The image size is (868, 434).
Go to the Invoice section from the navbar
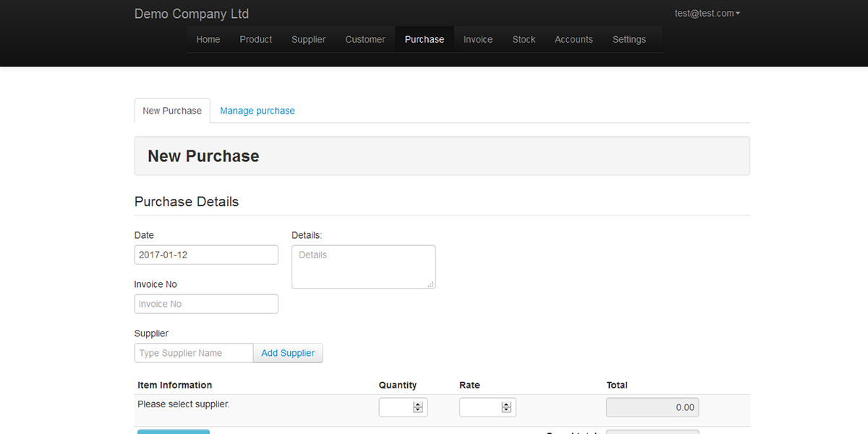coord(477,39)
